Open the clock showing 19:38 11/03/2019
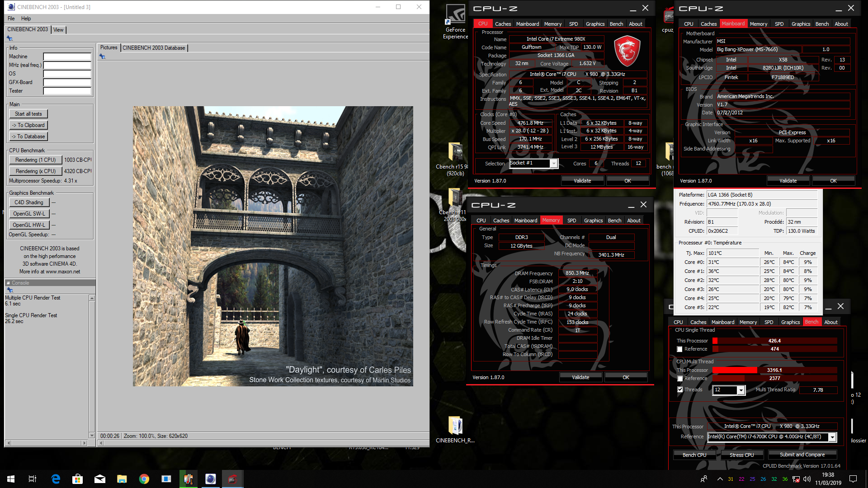This screenshot has height=488, width=868. click(828, 479)
